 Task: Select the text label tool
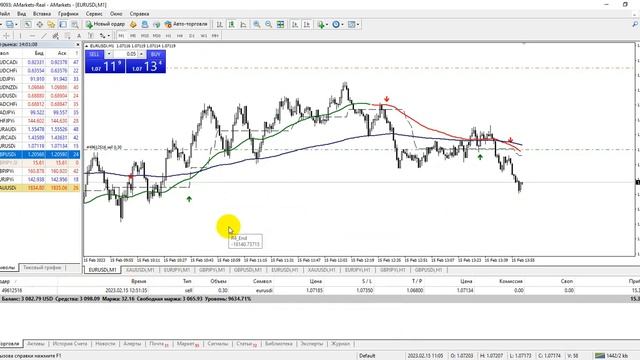click(91, 36)
